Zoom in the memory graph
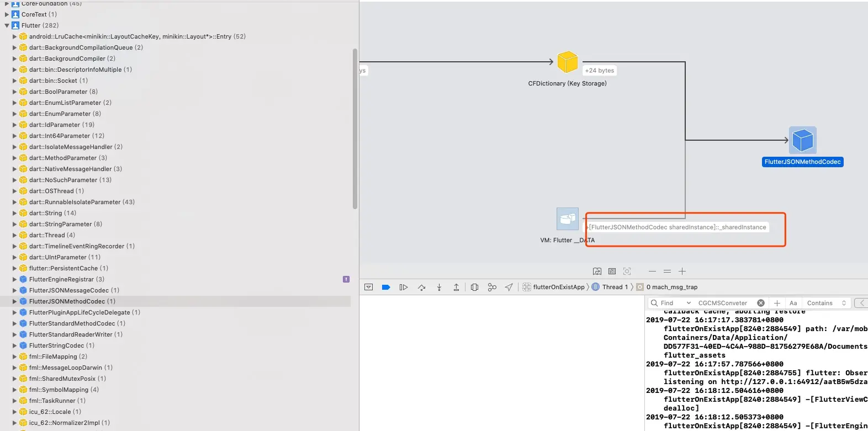This screenshot has width=868, height=431. [682, 271]
